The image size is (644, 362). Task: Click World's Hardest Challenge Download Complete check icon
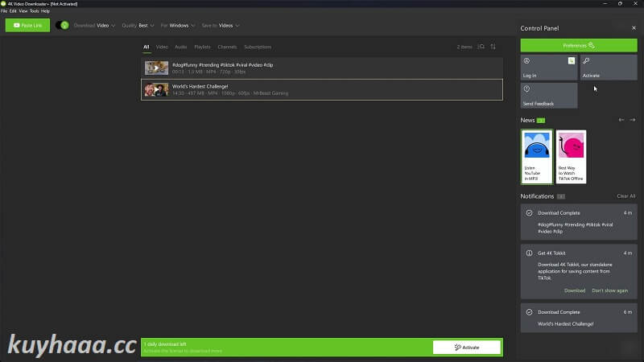coord(529,312)
